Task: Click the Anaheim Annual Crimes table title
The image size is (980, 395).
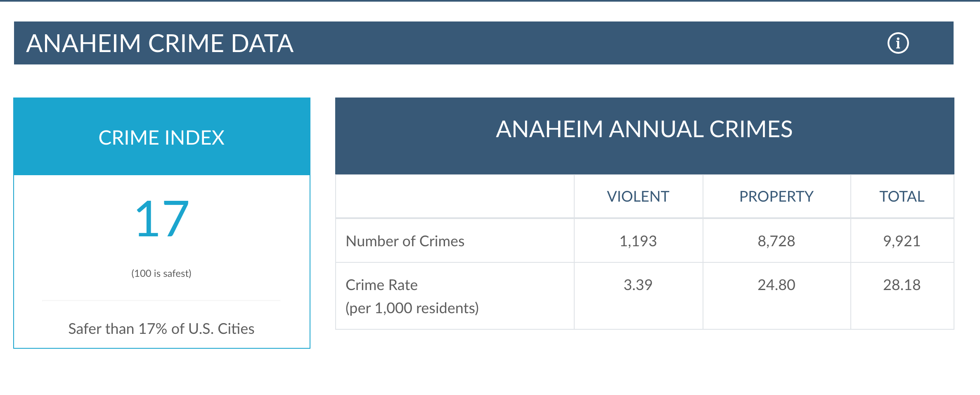Action: coord(644,129)
